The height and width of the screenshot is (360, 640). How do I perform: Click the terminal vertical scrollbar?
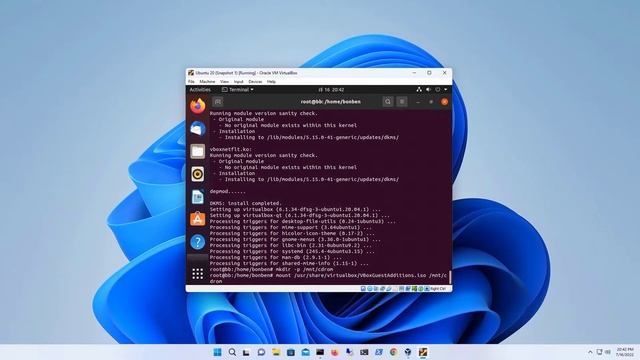(x=450, y=276)
